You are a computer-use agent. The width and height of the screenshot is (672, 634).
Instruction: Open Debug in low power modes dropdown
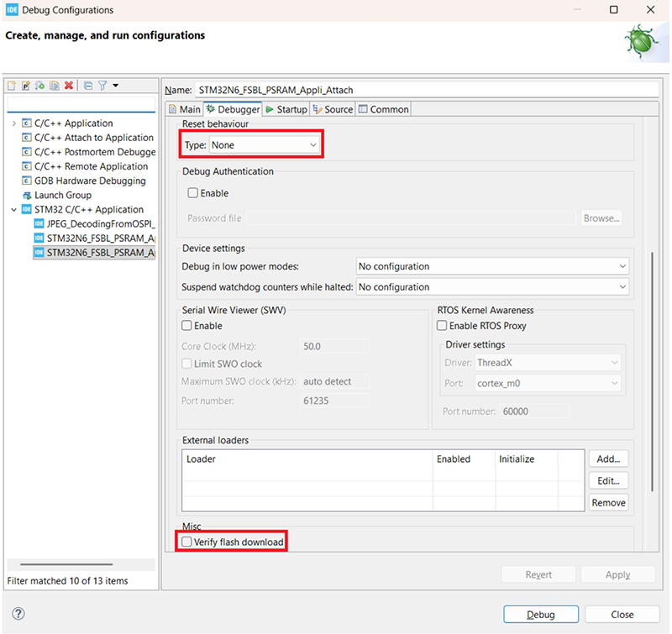coord(492,266)
